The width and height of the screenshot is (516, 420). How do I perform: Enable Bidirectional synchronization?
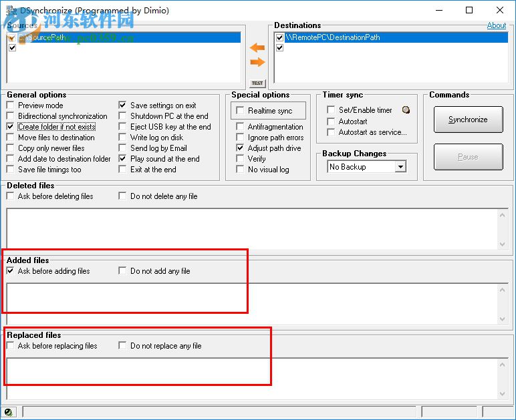point(11,116)
